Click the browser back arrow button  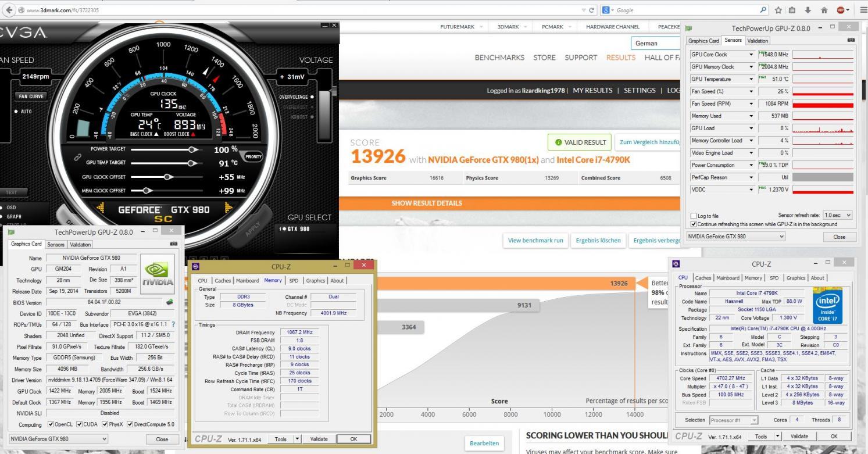click(8, 10)
